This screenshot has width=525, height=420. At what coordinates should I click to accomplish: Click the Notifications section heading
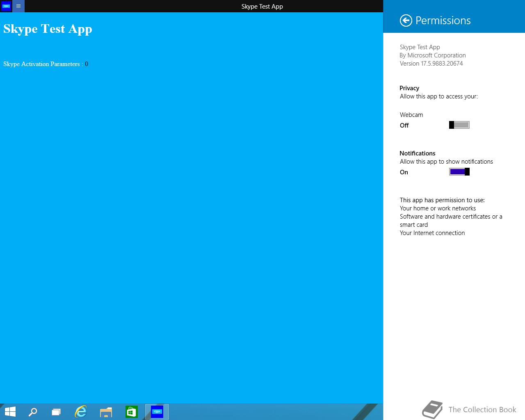(418, 153)
